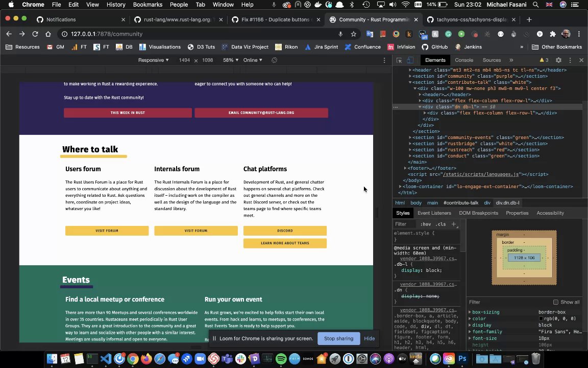This screenshot has height=368, width=588.
Task: Open the Jenkins bookmark
Action: tap(469, 47)
